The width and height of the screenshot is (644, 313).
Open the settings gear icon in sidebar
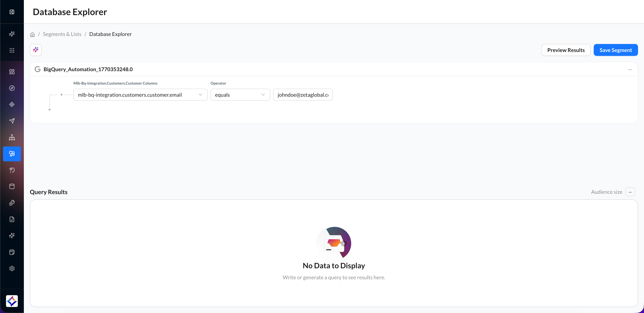[12, 268]
